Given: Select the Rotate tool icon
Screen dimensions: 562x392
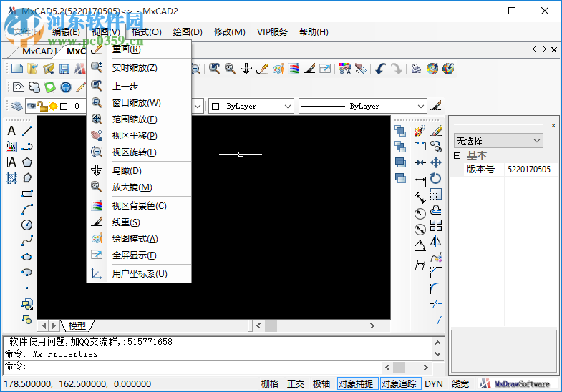Looking at the screenshot, I should pos(436,178).
